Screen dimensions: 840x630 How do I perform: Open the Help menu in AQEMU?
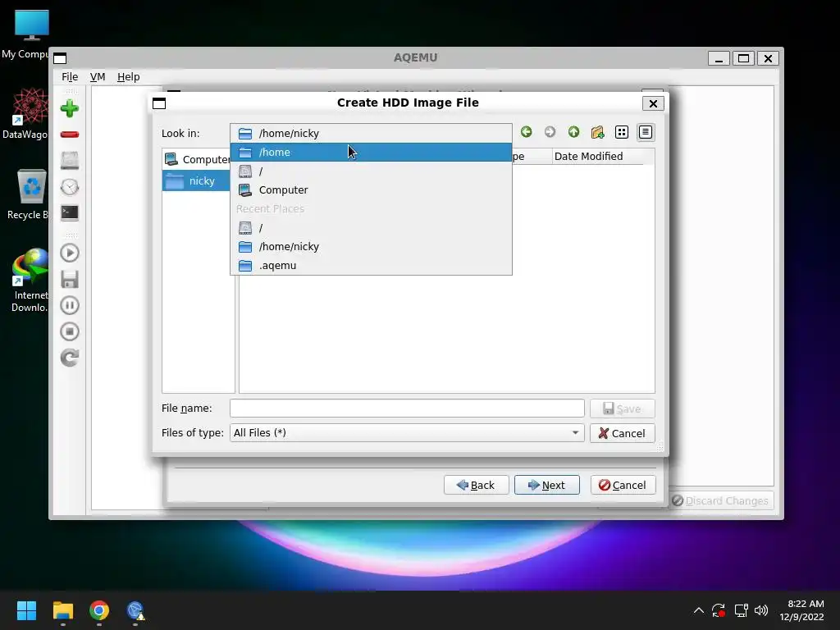tap(129, 76)
